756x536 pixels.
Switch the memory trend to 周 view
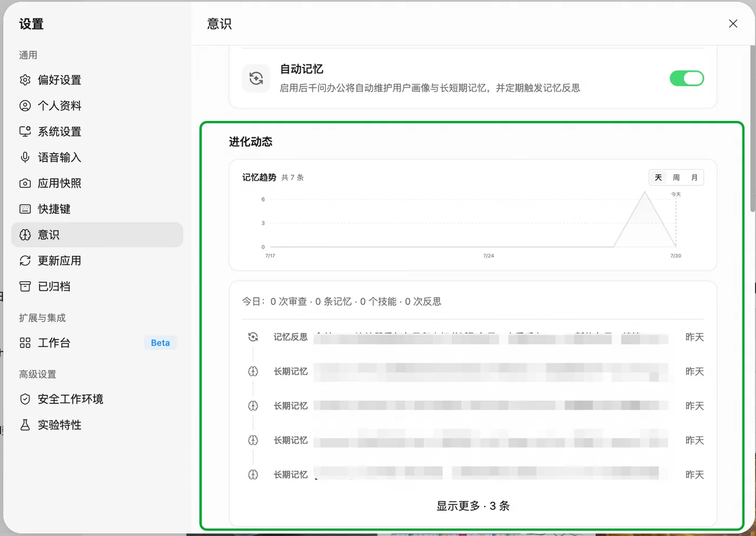click(676, 178)
